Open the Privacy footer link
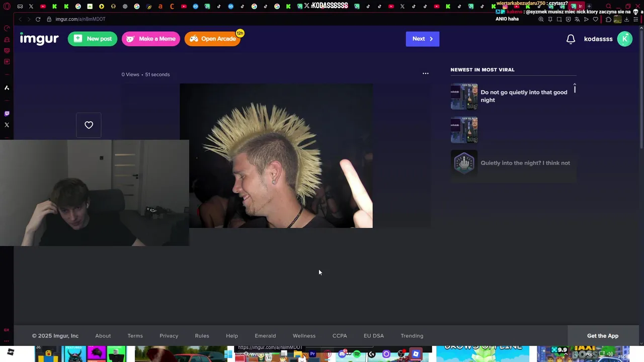 pos(169,336)
